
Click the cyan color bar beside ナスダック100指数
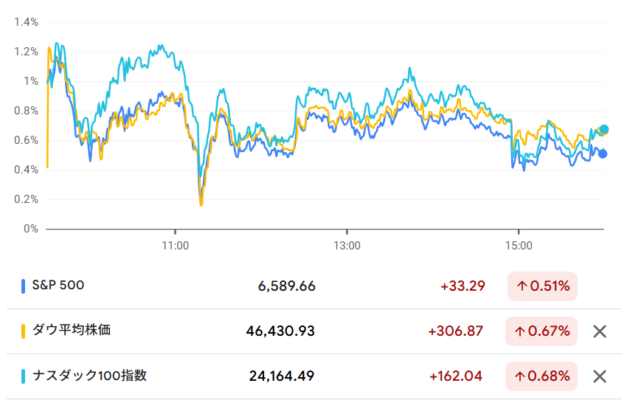pyautogui.click(x=23, y=376)
